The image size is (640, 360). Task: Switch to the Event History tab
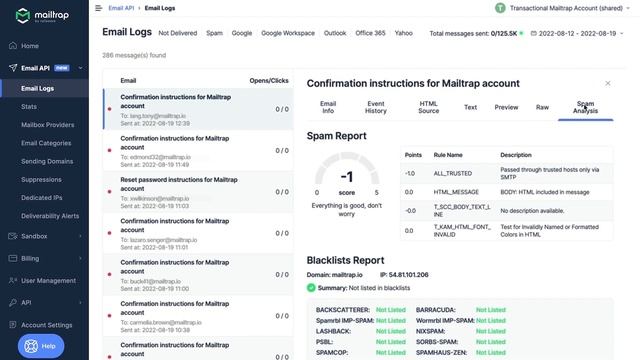[376, 107]
